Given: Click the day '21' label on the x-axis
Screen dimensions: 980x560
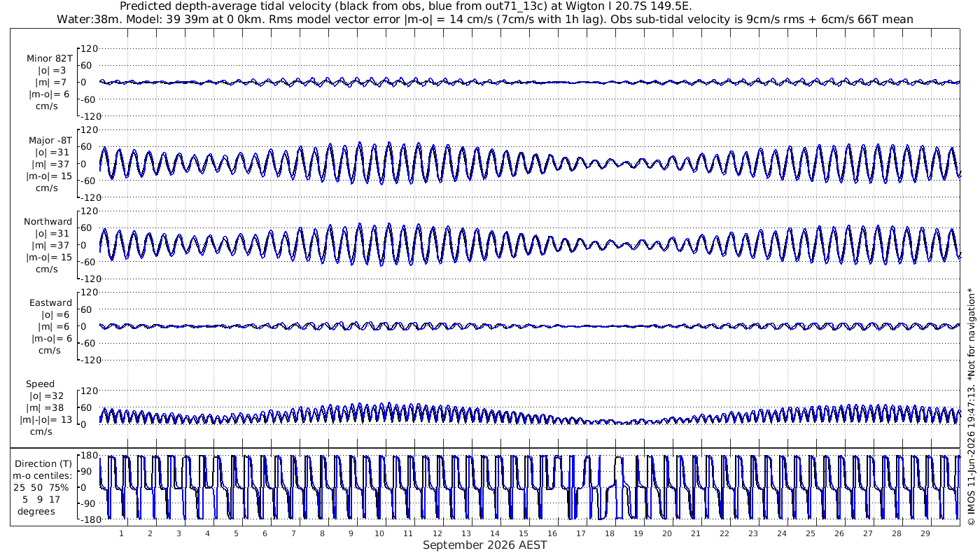Looking at the screenshot, I should click(695, 533).
